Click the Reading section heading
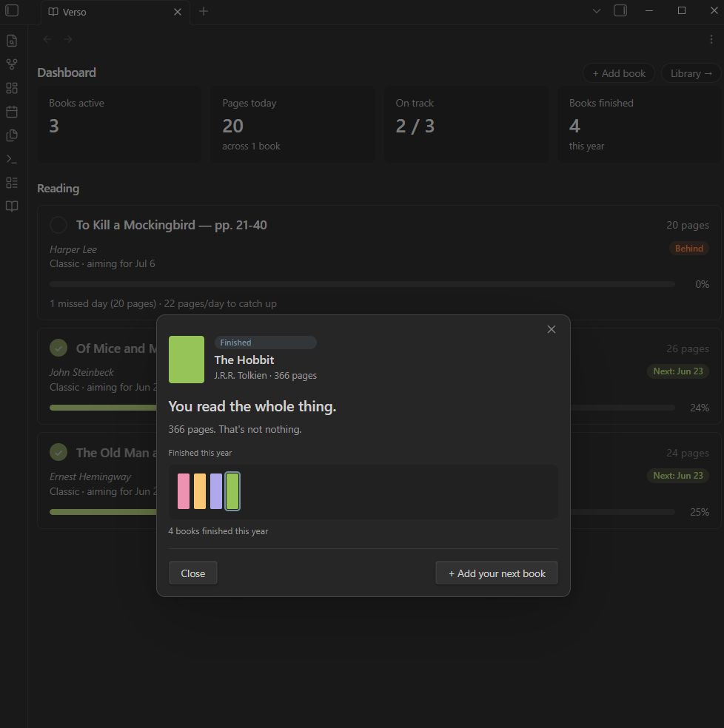Viewport: 724px width, 728px height. (x=58, y=189)
